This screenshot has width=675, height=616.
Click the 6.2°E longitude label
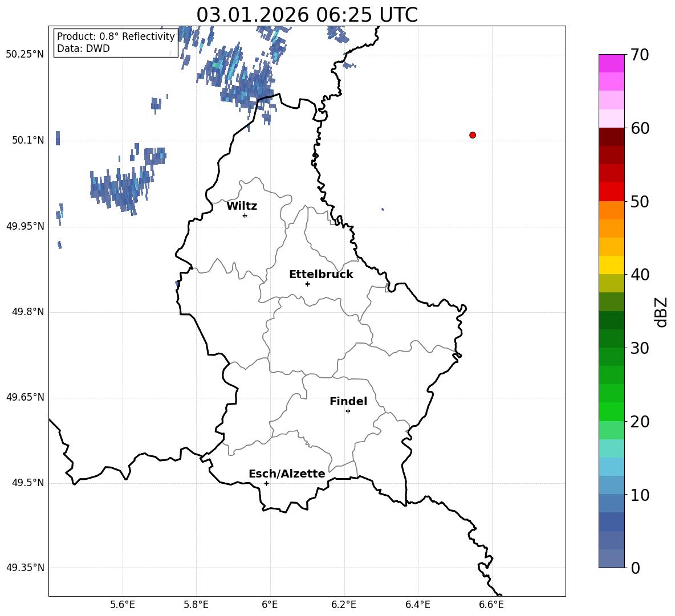pyautogui.click(x=344, y=605)
